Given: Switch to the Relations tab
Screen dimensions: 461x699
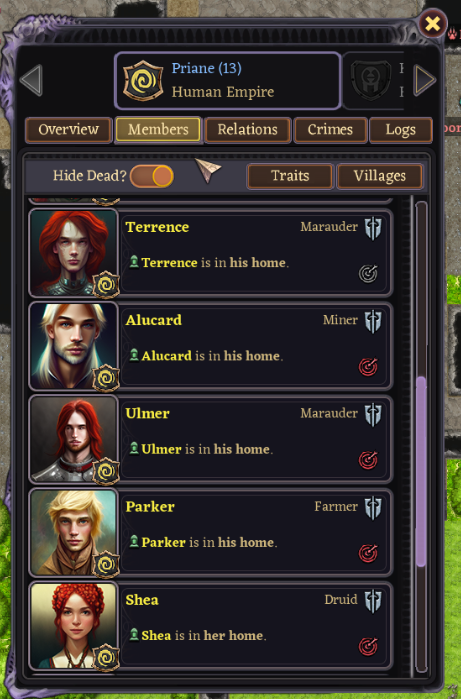Looking at the screenshot, I should [247, 130].
